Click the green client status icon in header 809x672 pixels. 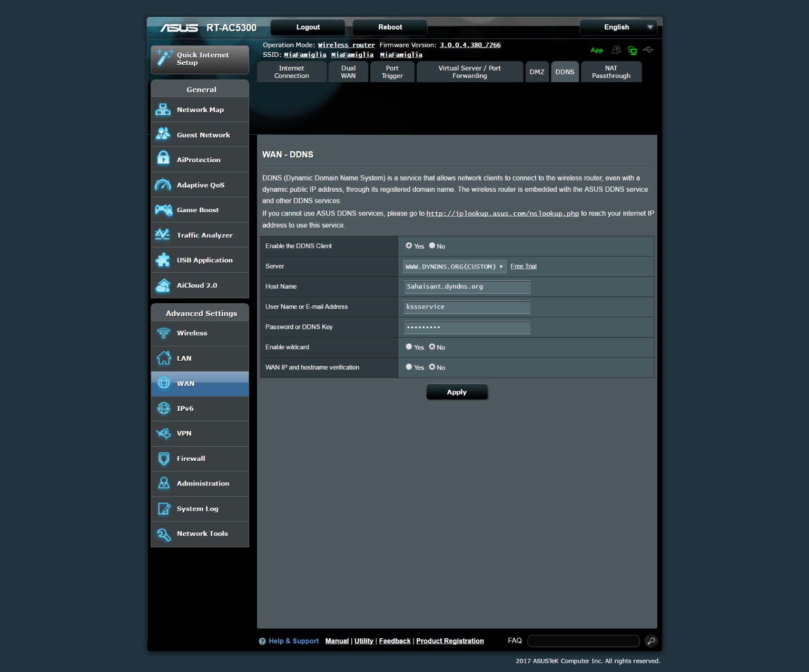[633, 51]
